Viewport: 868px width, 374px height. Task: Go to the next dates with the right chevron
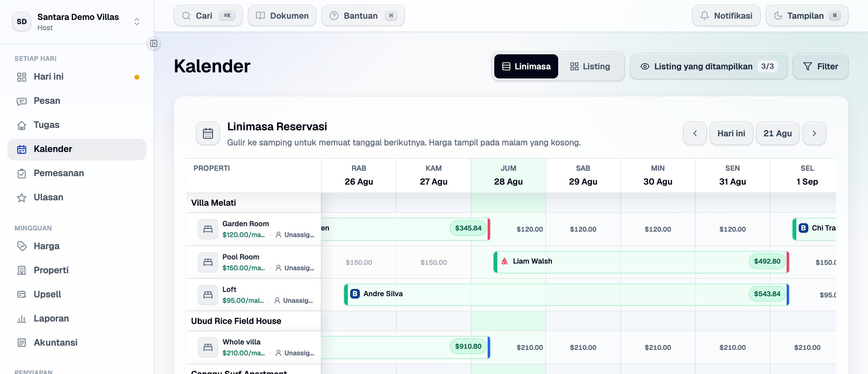click(x=814, y=134)
